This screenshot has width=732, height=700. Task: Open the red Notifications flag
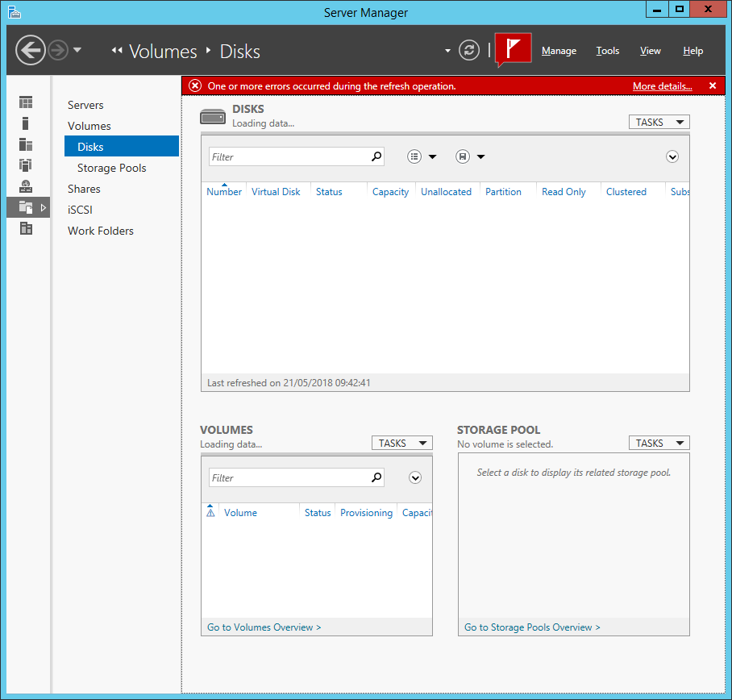coord(513,48)
